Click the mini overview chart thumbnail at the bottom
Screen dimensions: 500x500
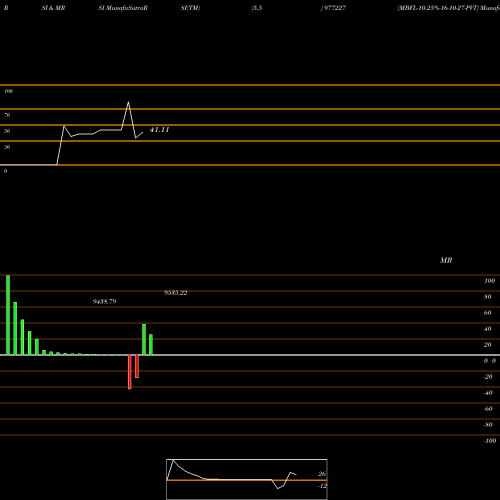click(x=247, y=479)
